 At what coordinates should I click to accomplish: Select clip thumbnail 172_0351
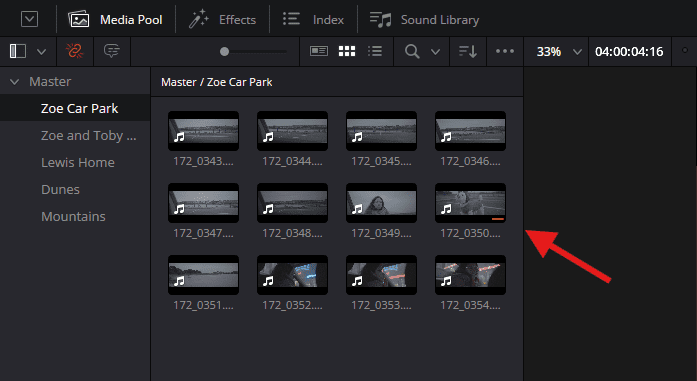tap(204, 275)
